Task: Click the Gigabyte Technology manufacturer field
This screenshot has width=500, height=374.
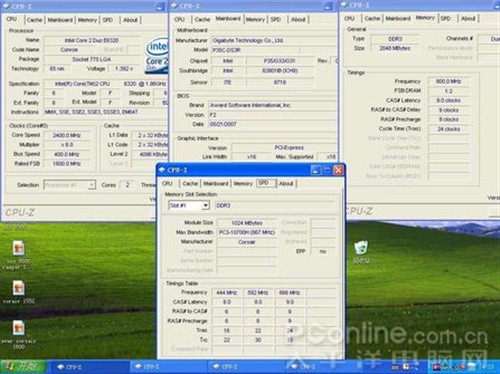Action: tap(273, 40)
